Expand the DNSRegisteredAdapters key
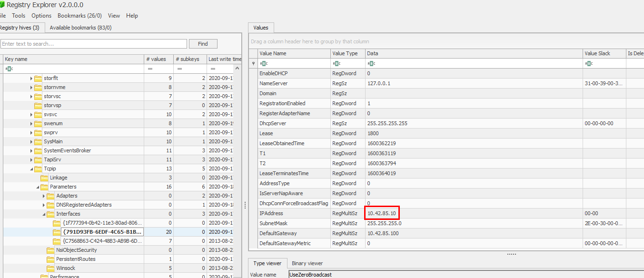644x278 pixels. [44, 205]
